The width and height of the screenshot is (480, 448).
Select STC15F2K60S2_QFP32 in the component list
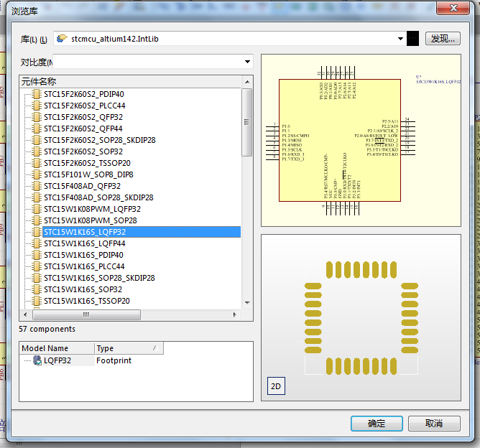(x=83, y=117)
